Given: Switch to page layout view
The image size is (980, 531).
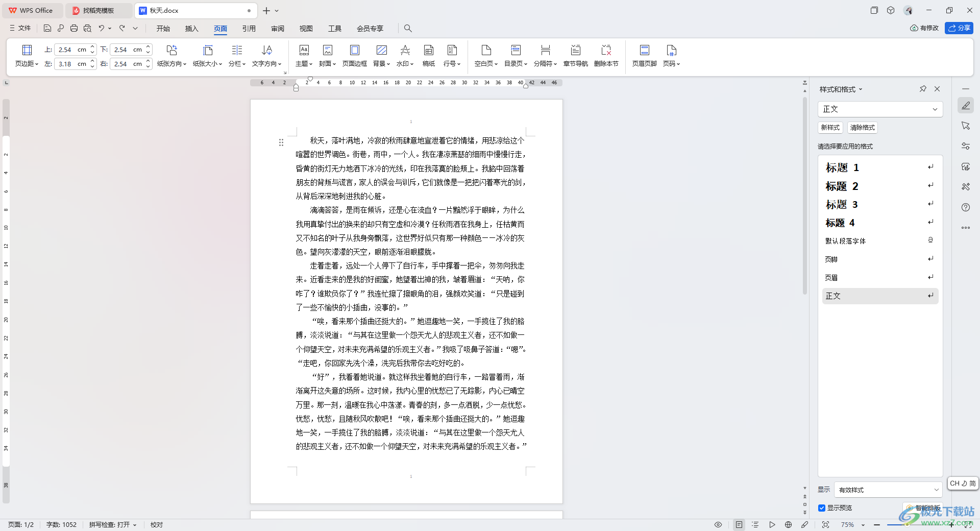Looking at the screenshot, I should click(739, 525).
